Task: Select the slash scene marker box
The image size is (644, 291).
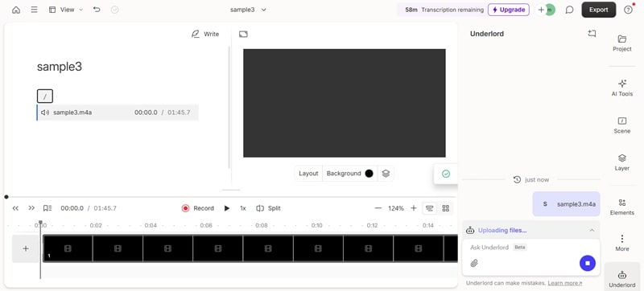Action: (45, 96)
